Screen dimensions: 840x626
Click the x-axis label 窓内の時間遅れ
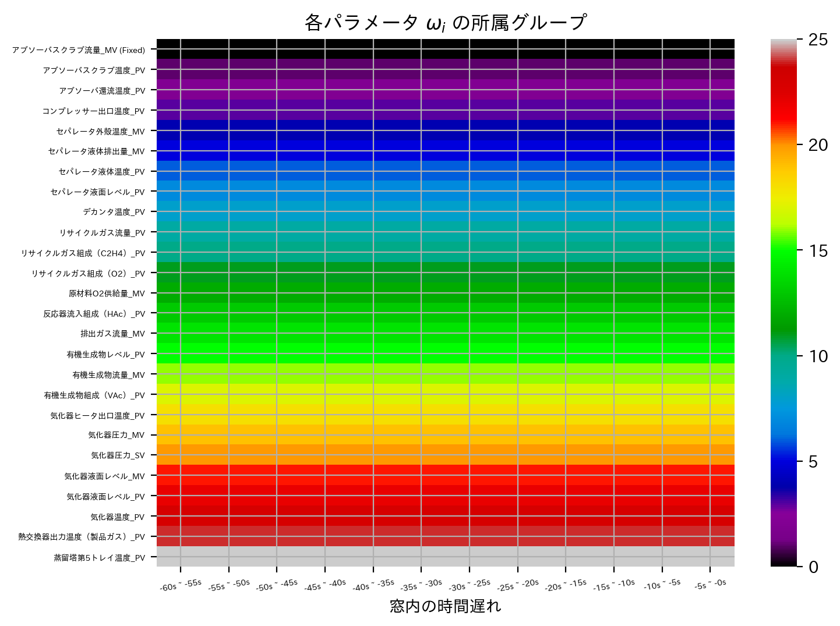445,606
